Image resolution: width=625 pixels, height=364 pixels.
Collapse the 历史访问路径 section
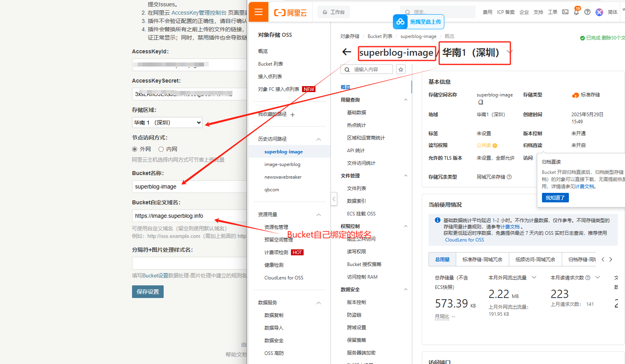319,139
